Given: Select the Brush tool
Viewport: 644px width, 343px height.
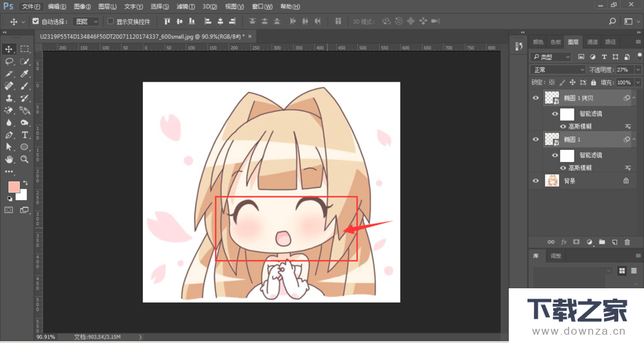Looking at the screenshot, I should pos(24,86).
